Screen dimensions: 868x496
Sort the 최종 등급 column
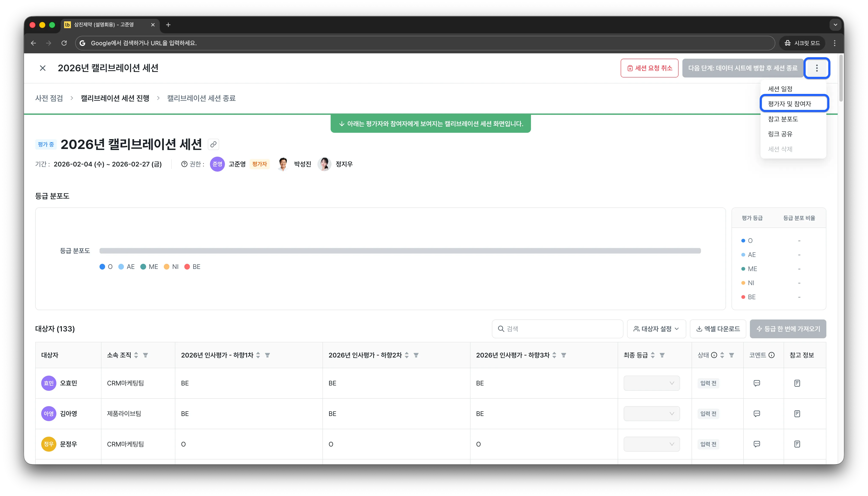652,355
